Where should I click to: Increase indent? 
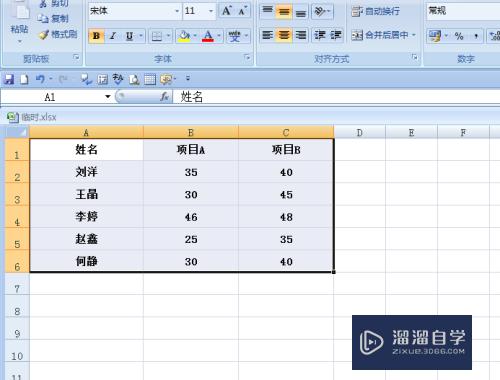[x=336, y=35]
